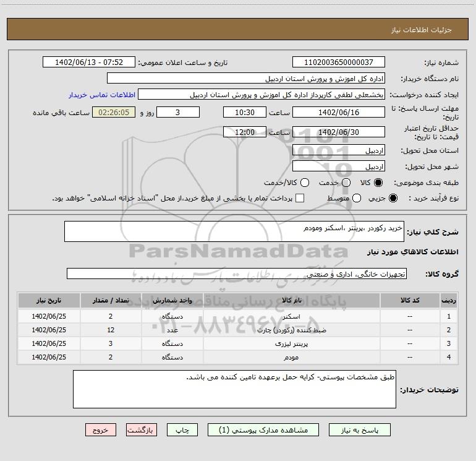Click the days remaining field showing 3
This screenshot has height=461, width=476.
coord(178,112)
